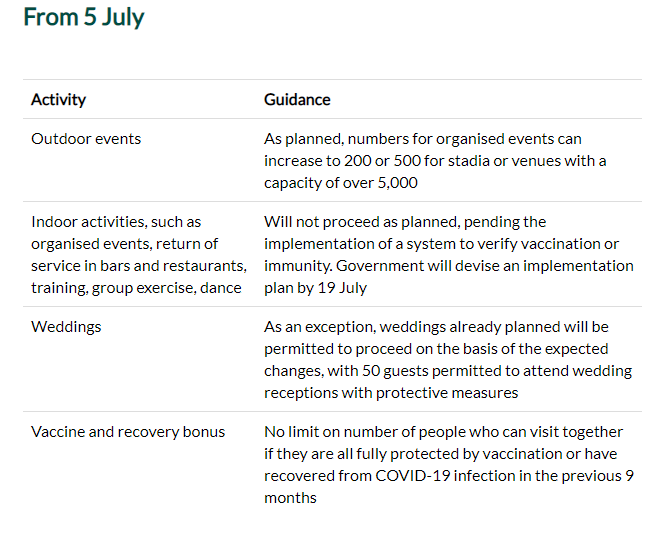
Task: Click 'No limit on number of people' line
Action: click(x=444, y=432)
